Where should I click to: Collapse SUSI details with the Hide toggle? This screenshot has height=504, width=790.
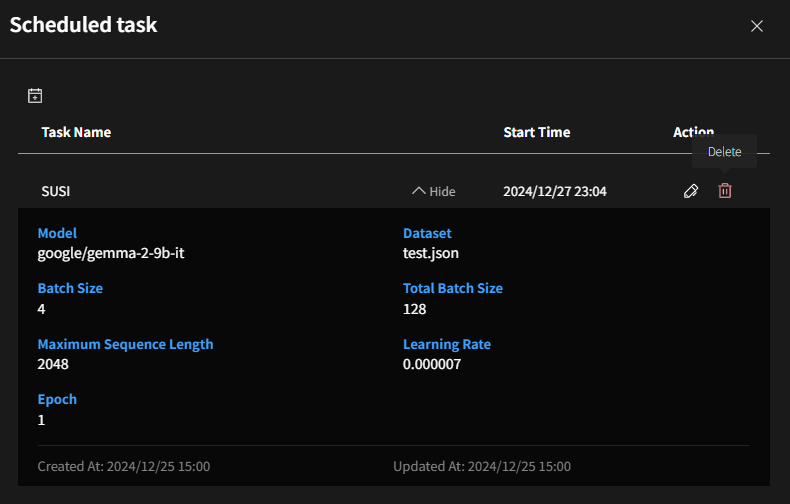click(434, 191)
